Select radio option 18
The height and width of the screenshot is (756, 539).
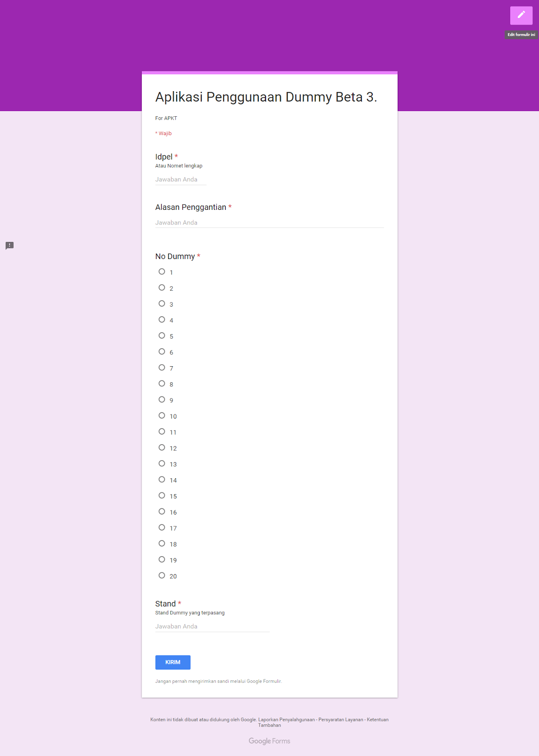pos(162,543)
